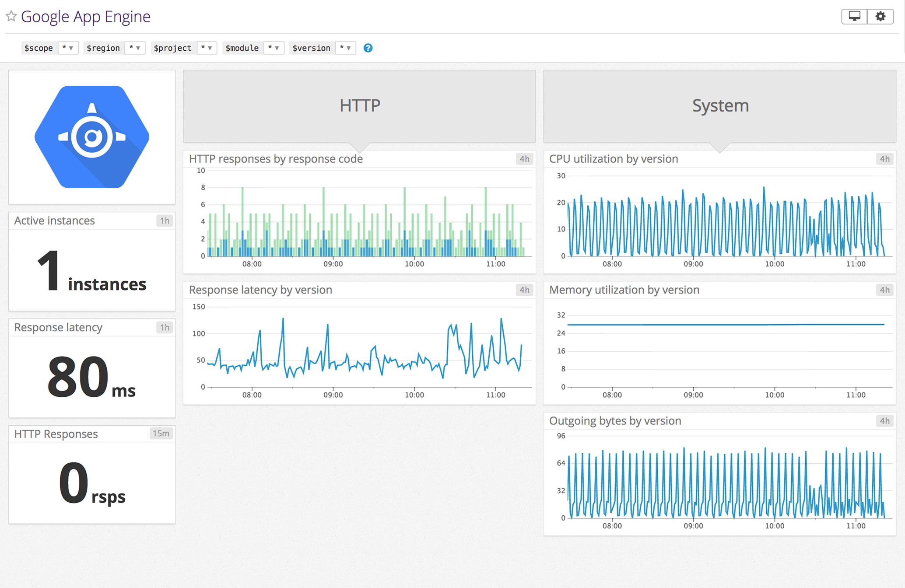
Task: Select the System section header
Action: click(x=720, y=106)
